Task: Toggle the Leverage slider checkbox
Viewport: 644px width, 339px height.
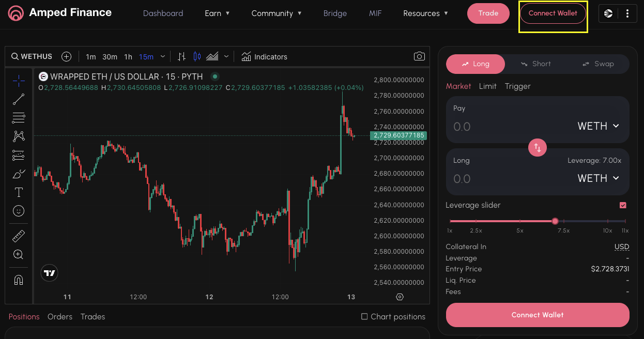Action: 623,205
